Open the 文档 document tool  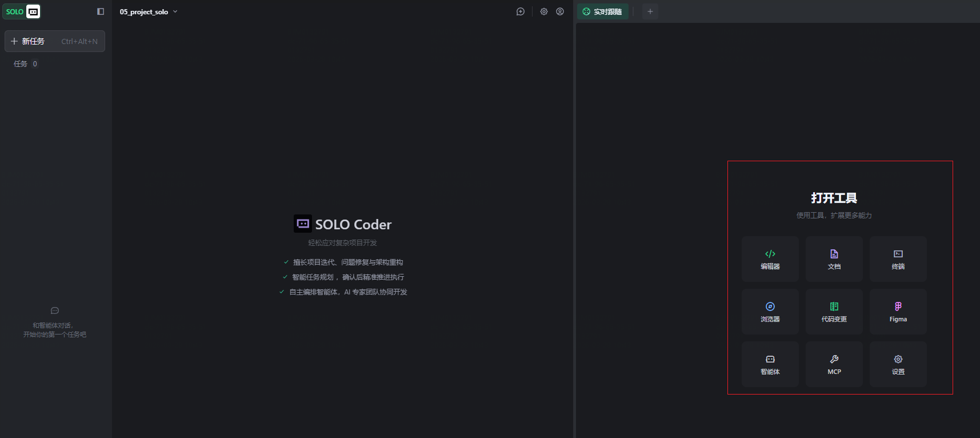pyautogui.click(x=834, y=259)
